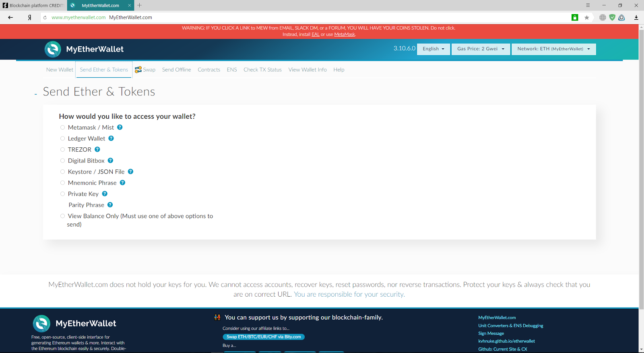Switch to the Blockchain platform CREDITS tab
This screenshot has height=353, width=644.
33,5
